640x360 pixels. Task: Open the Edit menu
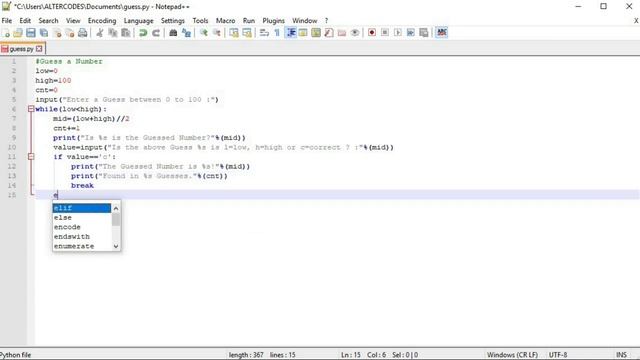click(x=25, y=20)
